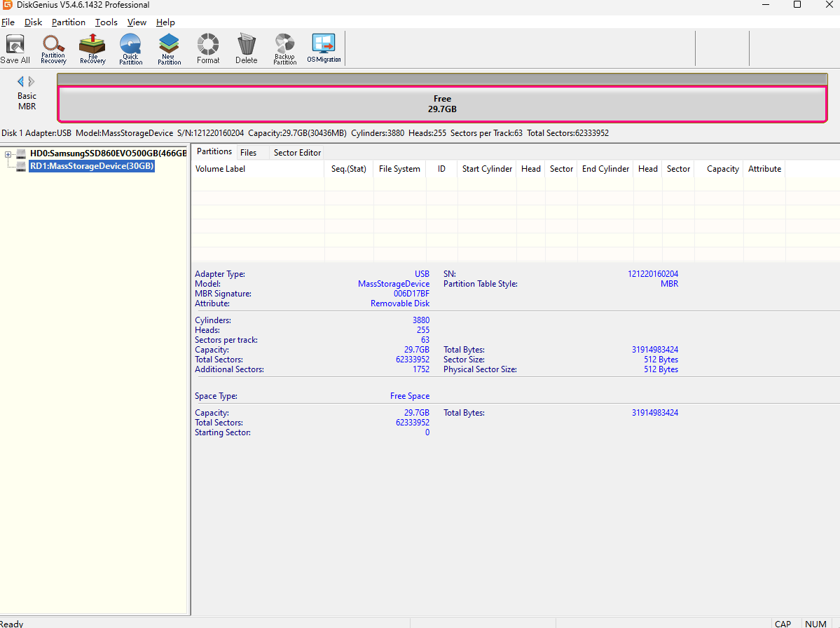
Task: Select the 29.7GB Free space bar
Action: click(442, 104)
